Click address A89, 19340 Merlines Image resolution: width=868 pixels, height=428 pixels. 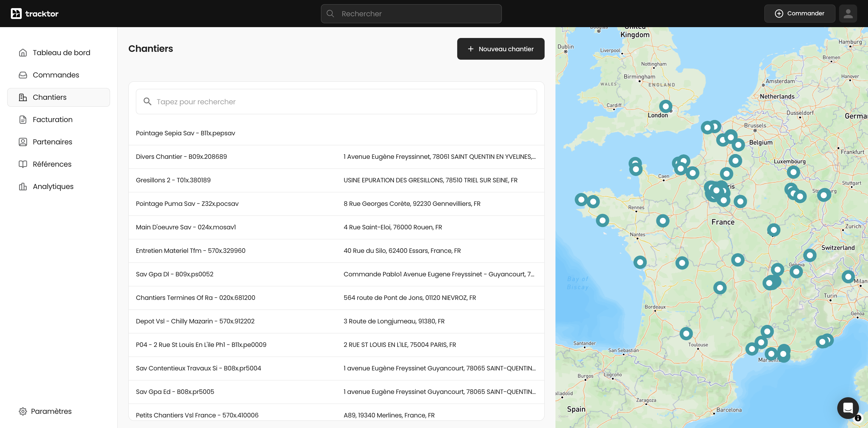point(389,415)
